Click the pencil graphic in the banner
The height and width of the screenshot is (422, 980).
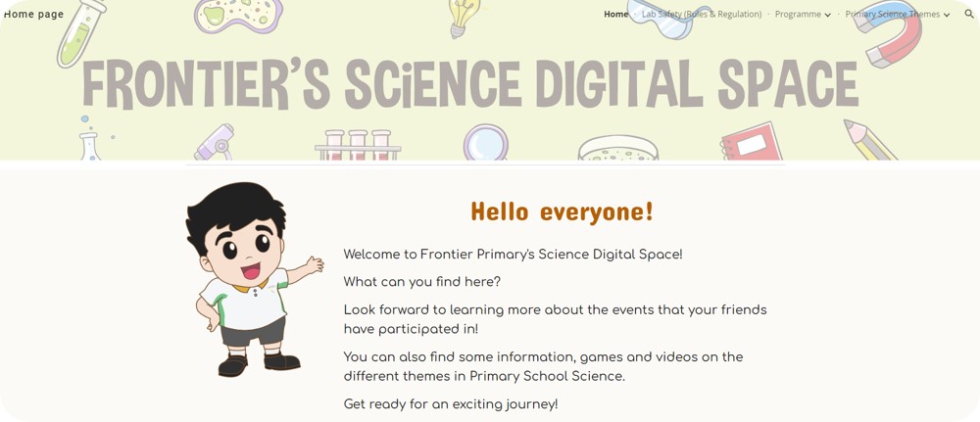click(869, 140)
